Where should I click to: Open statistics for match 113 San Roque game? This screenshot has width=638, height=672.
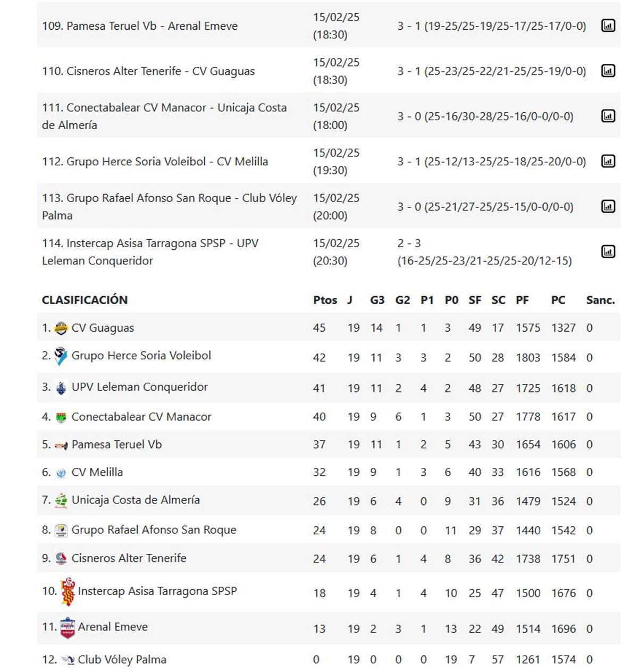(x=608, y=206)
